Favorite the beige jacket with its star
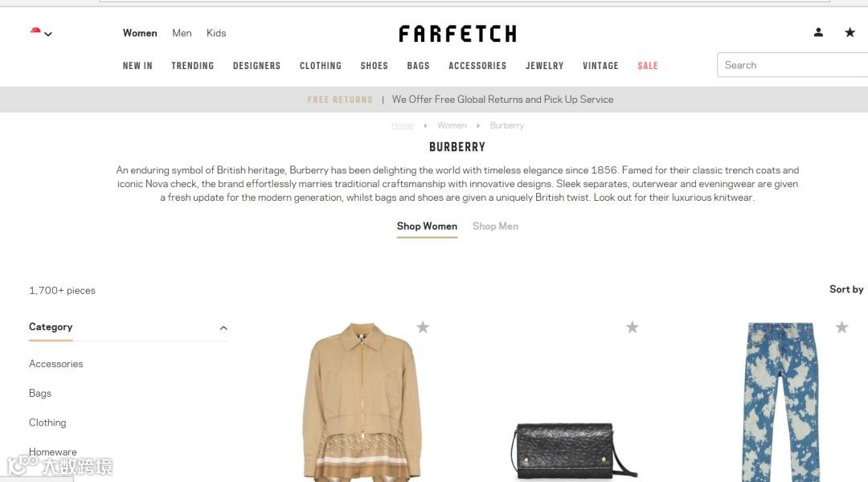Screen dimensions: 868x482 coord(423,327)
